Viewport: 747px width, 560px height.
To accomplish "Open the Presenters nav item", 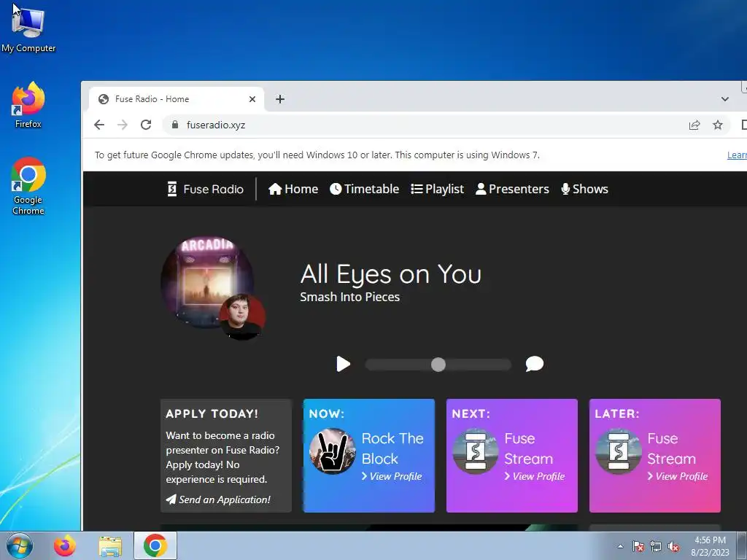I will click(x=513, y=189).
